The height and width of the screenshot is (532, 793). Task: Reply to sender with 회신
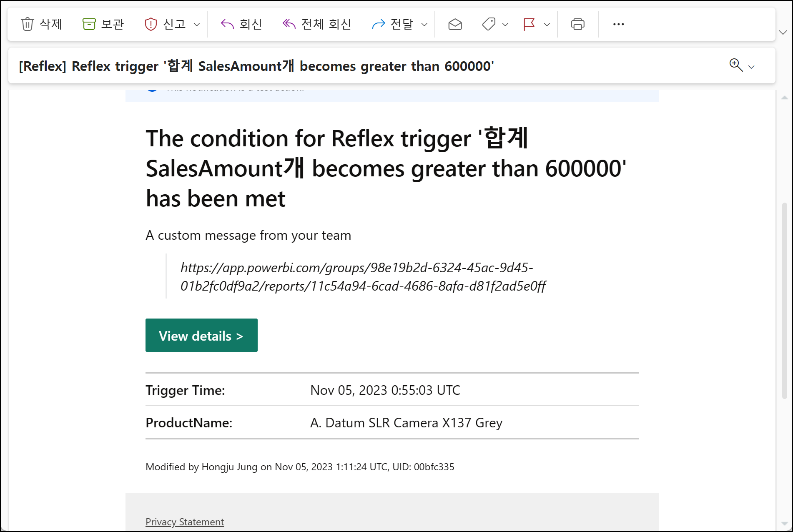pyautogui.click(x=241, y=24)
